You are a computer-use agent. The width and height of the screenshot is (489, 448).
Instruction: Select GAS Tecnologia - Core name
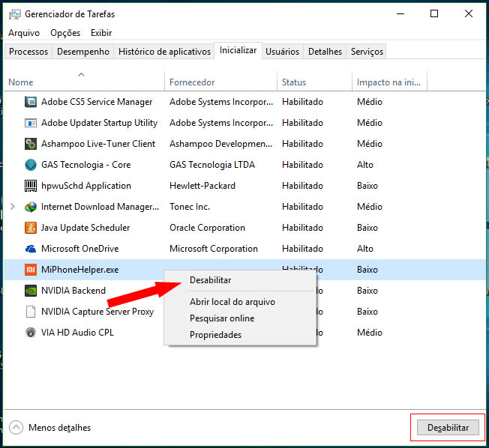point(85,165)
